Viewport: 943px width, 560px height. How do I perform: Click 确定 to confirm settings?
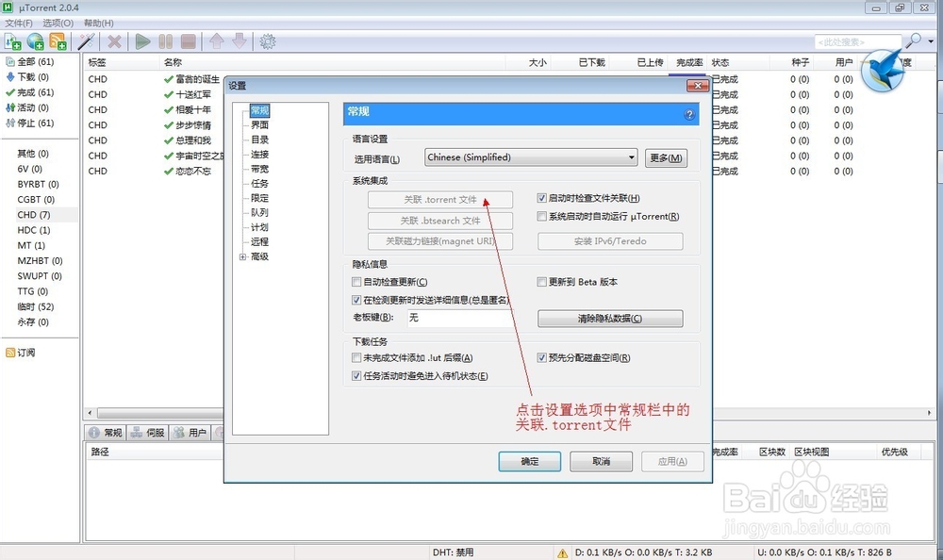pyautogui.click(x=529, y=461)
